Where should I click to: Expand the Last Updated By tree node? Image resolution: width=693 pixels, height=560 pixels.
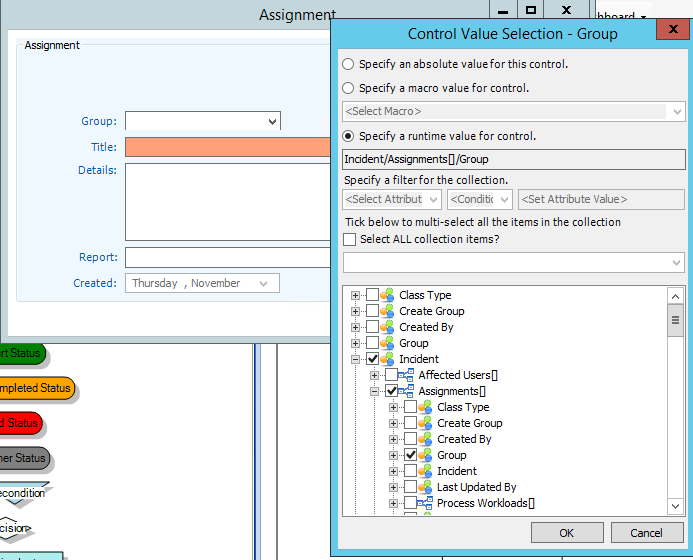coord(393,487)
